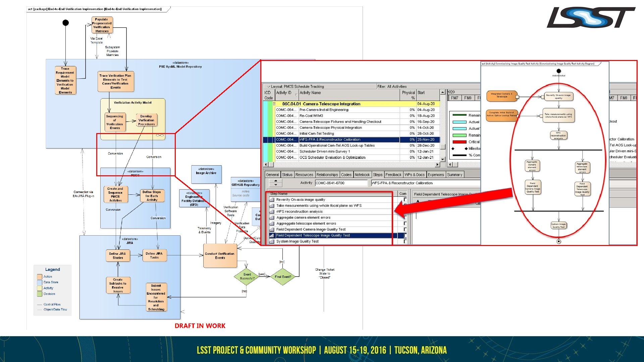Click step icon beside System Image Quality Test

click(x=272, y=242)
